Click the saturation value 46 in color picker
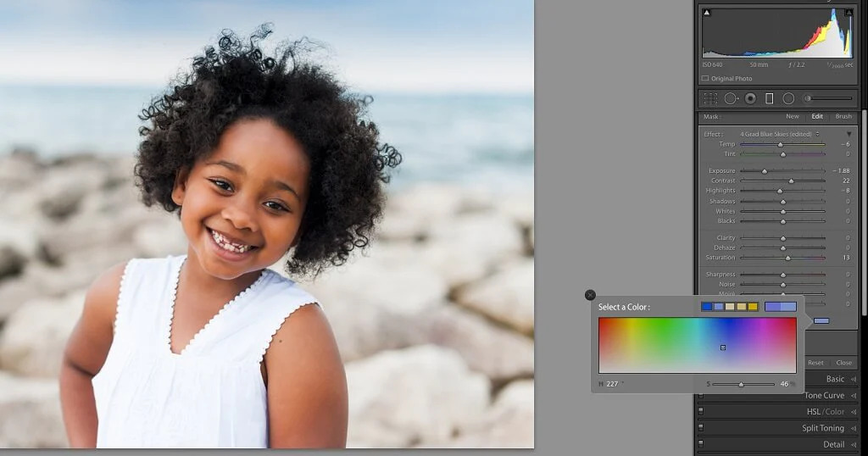The height and width of the screenshot is (456, 868). [x=784, y=384]
